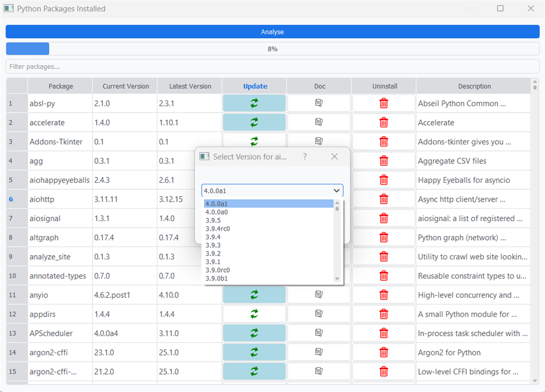Select version 3.9.4rc0 in list

click(269, 229)
